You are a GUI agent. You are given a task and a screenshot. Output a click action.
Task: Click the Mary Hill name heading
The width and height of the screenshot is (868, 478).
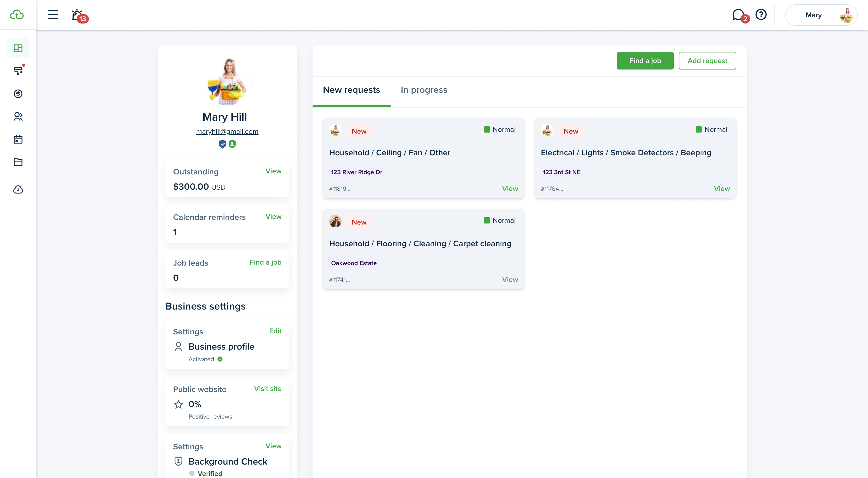coord(225,117)
